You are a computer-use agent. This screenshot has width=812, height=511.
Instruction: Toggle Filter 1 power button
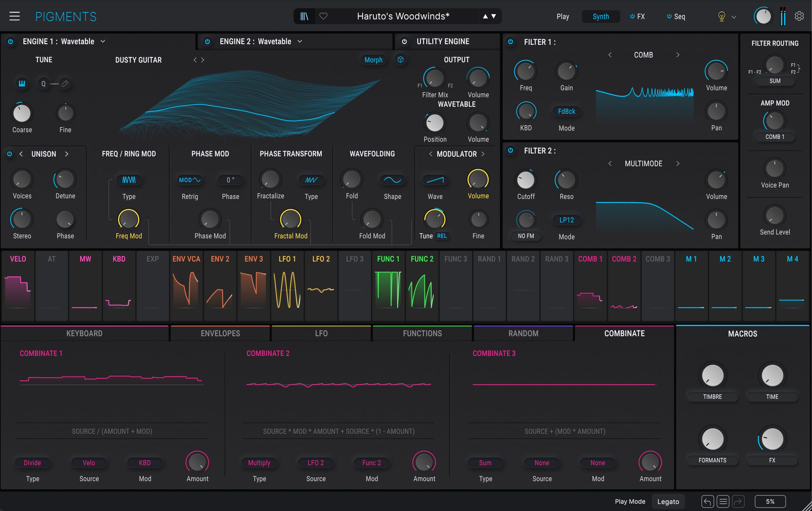tap(511, 42)
